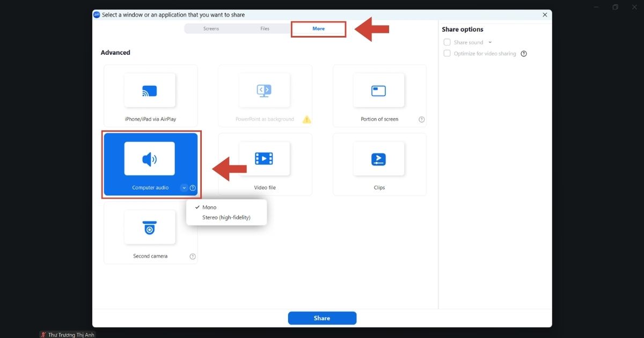Open help icon next to Portion of screen
The height and width of the screenshot is (338, 644).
click(422, 119)
